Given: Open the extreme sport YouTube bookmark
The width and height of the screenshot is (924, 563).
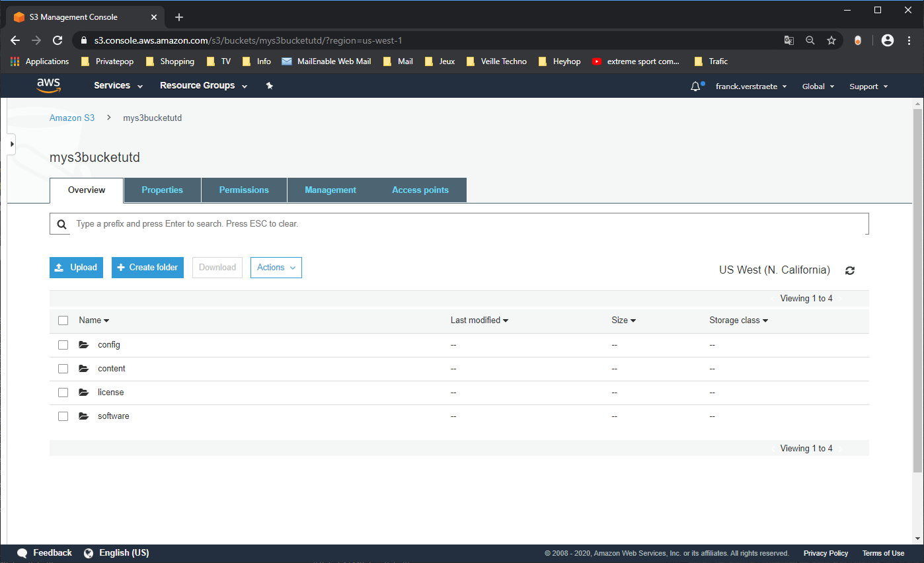Looking at the screenshot, I should pos(636,61).
